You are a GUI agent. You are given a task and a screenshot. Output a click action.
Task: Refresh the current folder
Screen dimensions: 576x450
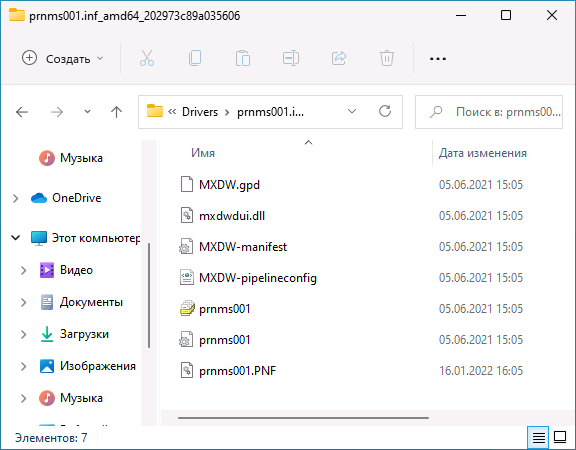[385, 111]
